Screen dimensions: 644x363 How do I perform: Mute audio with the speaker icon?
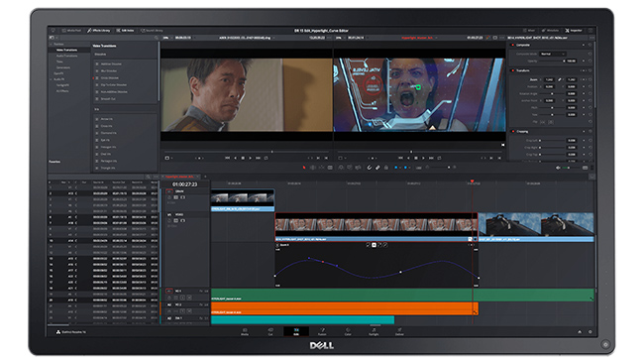(558, 168)
